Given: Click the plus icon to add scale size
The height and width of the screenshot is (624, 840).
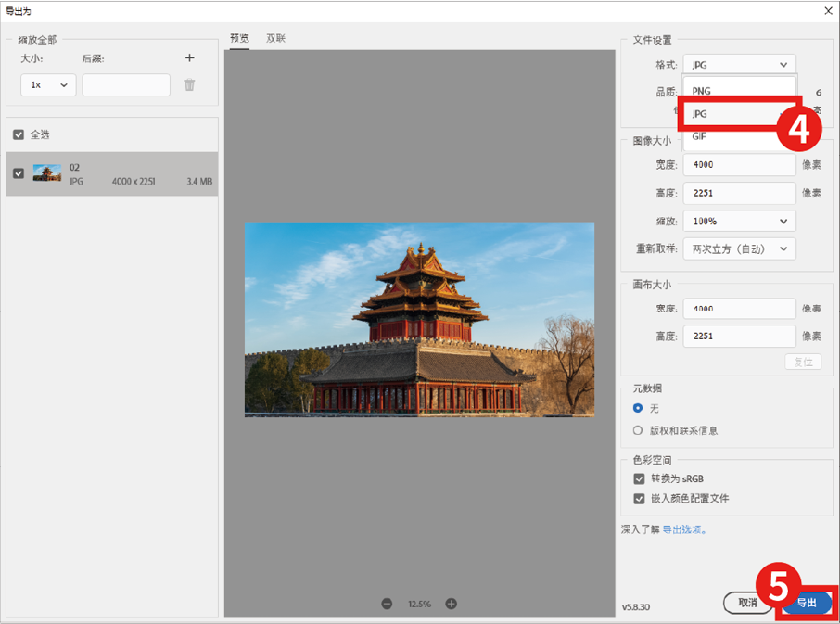Looking at the screenshot, I should click(x=189, y=58).
